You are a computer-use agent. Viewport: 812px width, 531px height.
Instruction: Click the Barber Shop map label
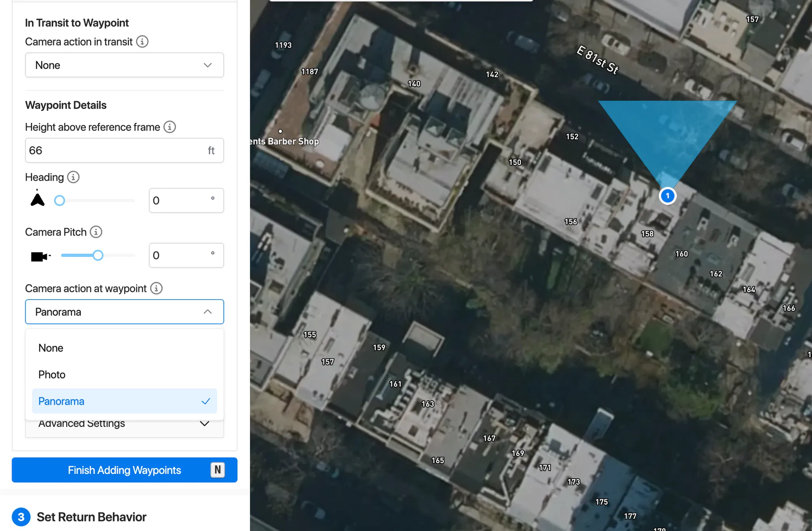pos(284,141)
